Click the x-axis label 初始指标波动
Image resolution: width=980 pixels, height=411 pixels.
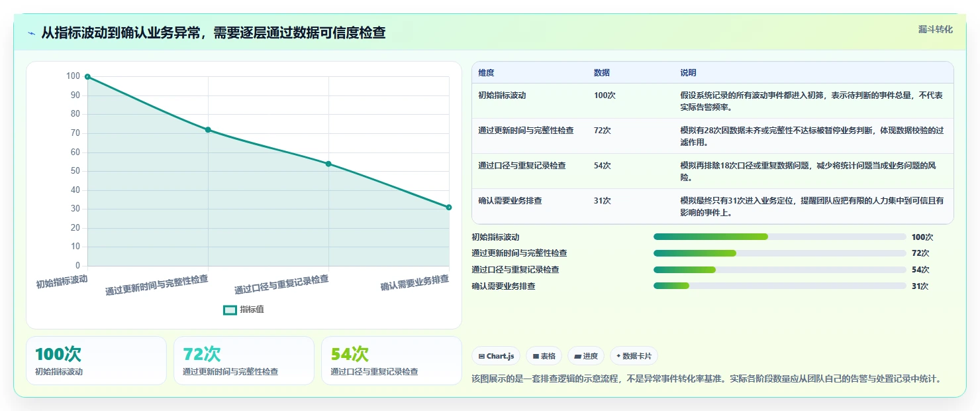(62, 282)
